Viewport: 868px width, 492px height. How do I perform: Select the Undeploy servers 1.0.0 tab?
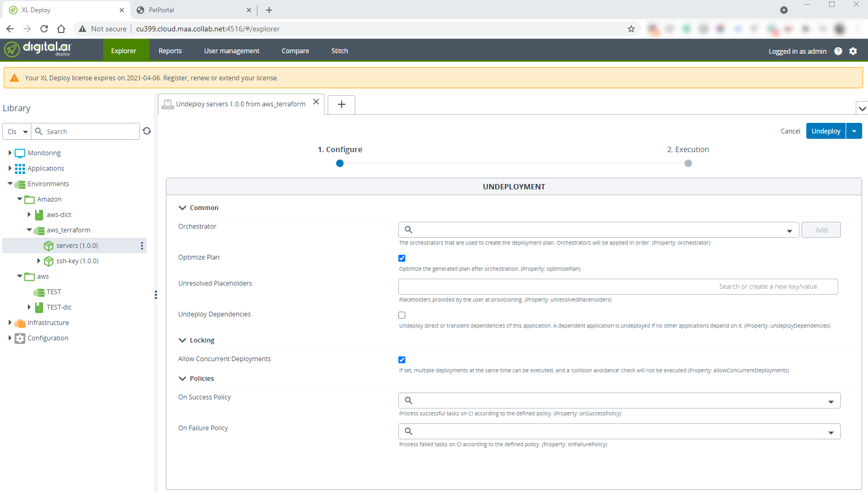[241, 104]
